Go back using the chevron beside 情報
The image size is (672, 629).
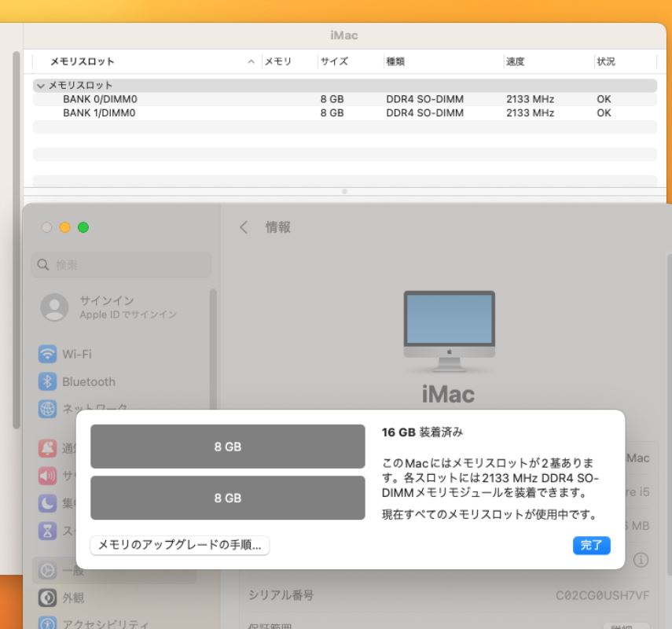tap(244, 227)
